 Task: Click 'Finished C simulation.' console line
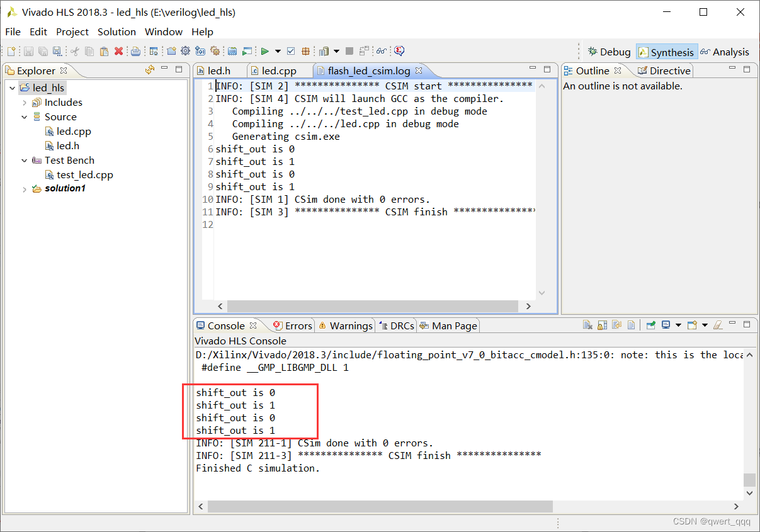coord(258,468)
